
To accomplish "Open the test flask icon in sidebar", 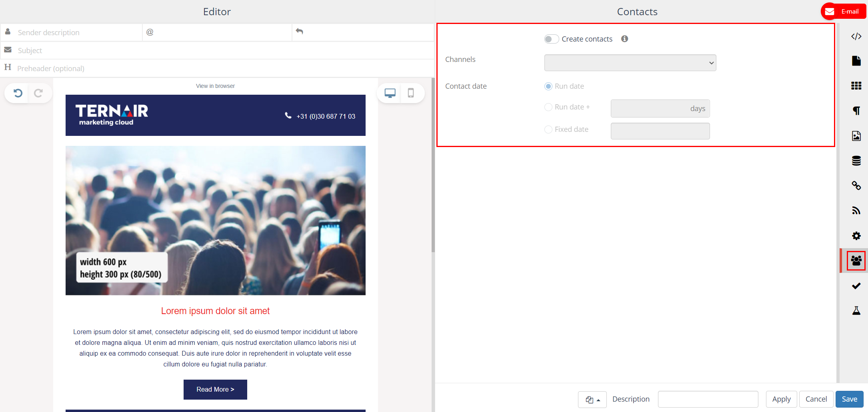I will point(856,310).
